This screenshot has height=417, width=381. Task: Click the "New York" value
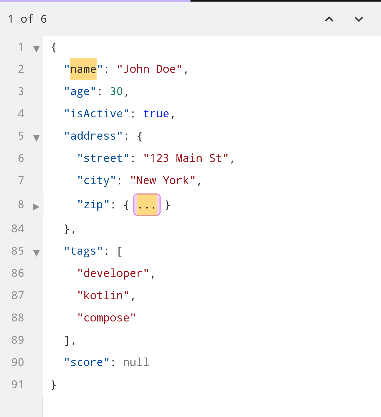pyautogui.click(x=162, y=180)
